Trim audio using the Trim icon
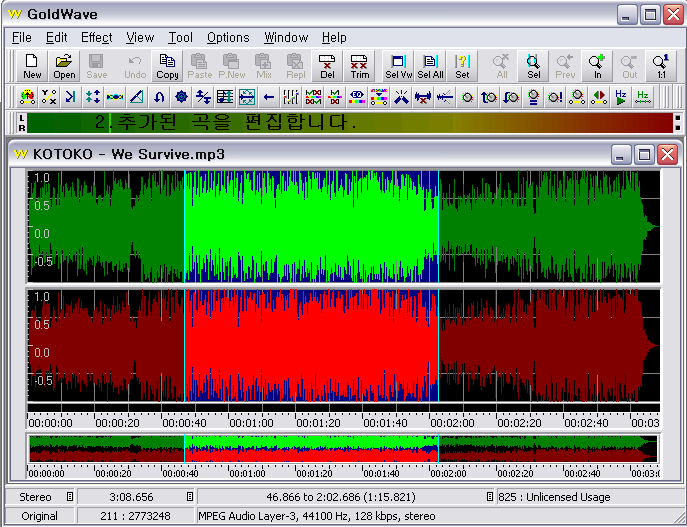The width and height of the screenshot is (687, 527). [x=359, y=66]
